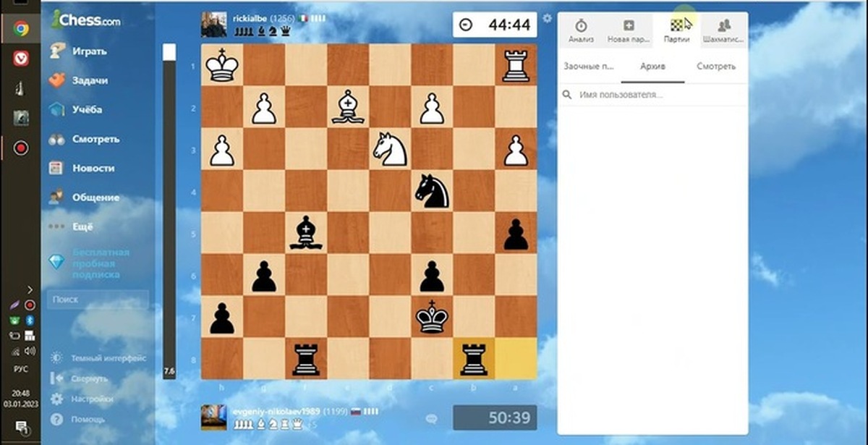Switch to the Новая партия tab
The image size is (868, 445).
click(x=629, y=30)
